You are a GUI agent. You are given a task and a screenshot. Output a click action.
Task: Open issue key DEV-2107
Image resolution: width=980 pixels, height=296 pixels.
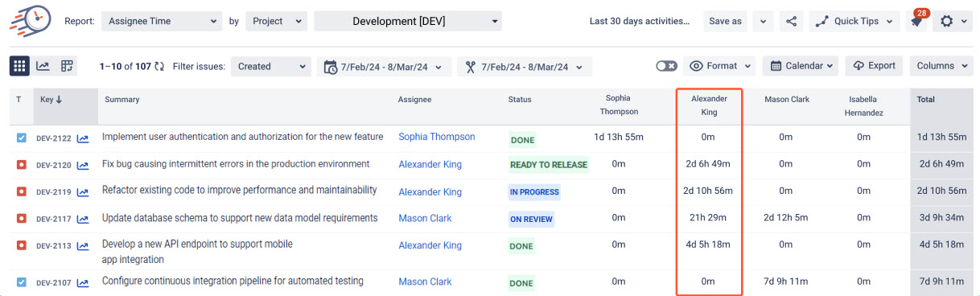(x=54, y=282)
